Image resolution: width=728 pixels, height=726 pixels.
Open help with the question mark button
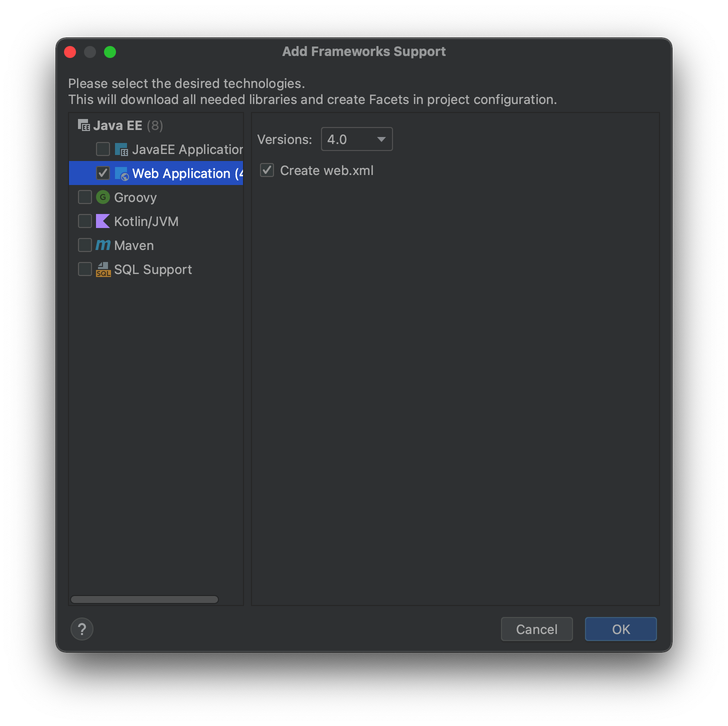click(x=82, y=629)
